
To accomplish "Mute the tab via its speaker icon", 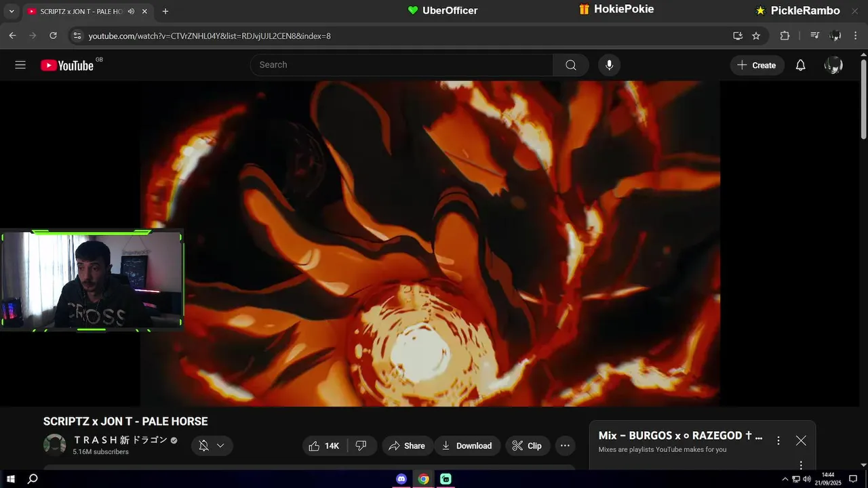I will click(130, 12).
